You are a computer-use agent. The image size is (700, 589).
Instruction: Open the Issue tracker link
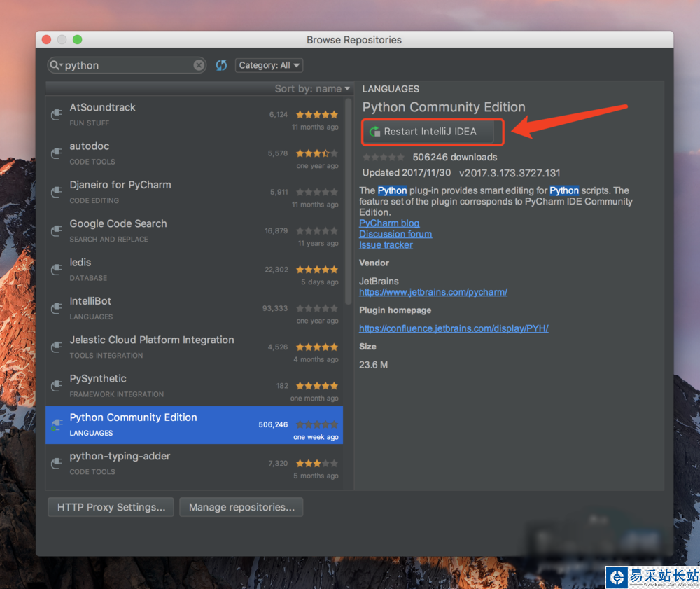coord(386,244)
